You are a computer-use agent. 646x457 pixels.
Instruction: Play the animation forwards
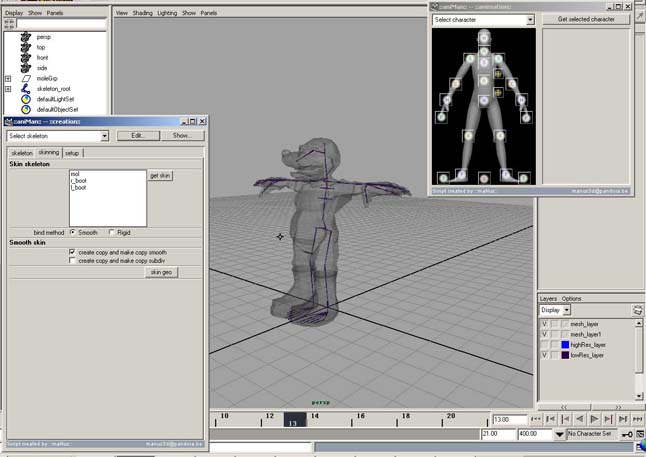(594, 419)
